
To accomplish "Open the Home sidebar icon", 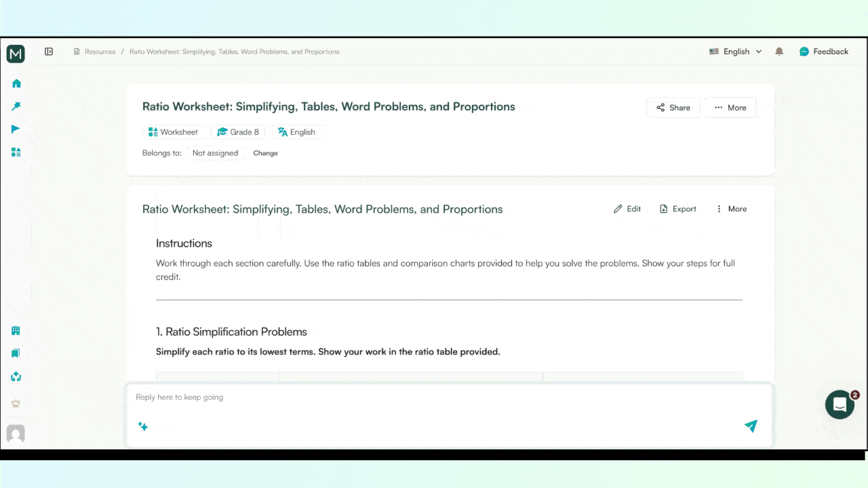I will point(16,83).
